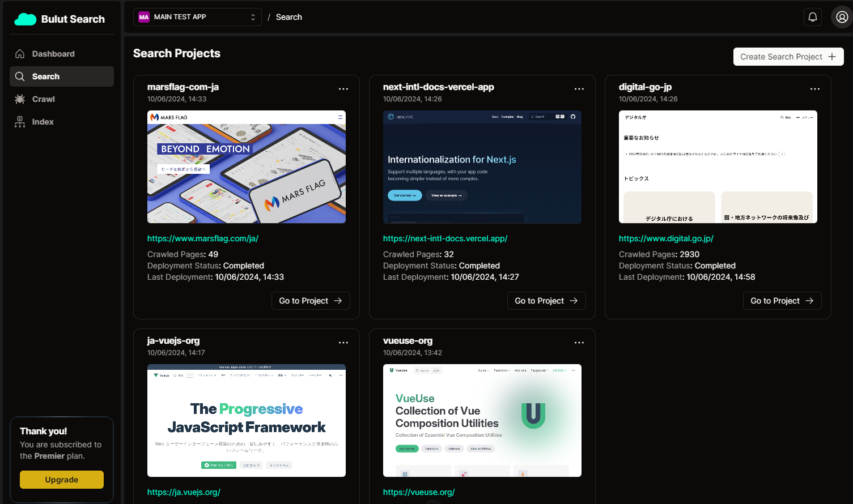Click the Index hierarchy icon
This screenshot has height=504, width=853.
[x=20, y=122]
